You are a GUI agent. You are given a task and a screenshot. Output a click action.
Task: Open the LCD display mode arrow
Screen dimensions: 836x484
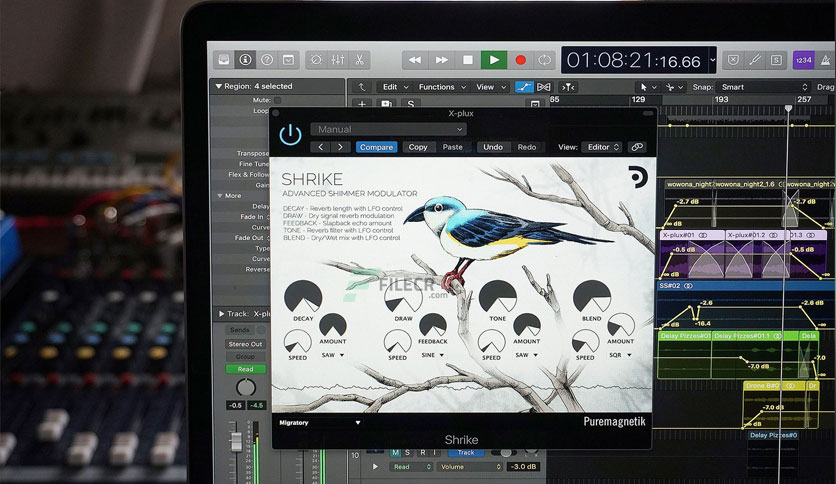[712, 60]
